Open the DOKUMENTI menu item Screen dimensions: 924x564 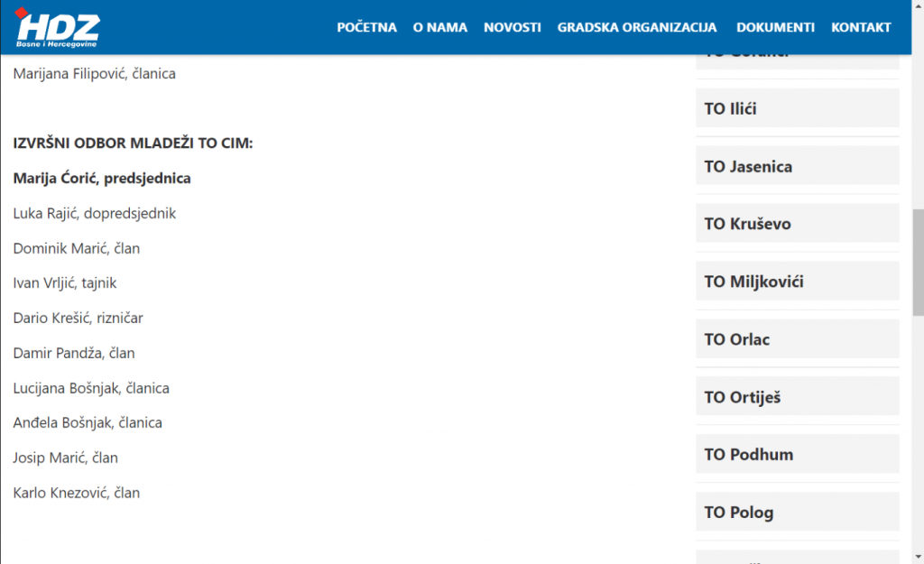coord(775,27)
